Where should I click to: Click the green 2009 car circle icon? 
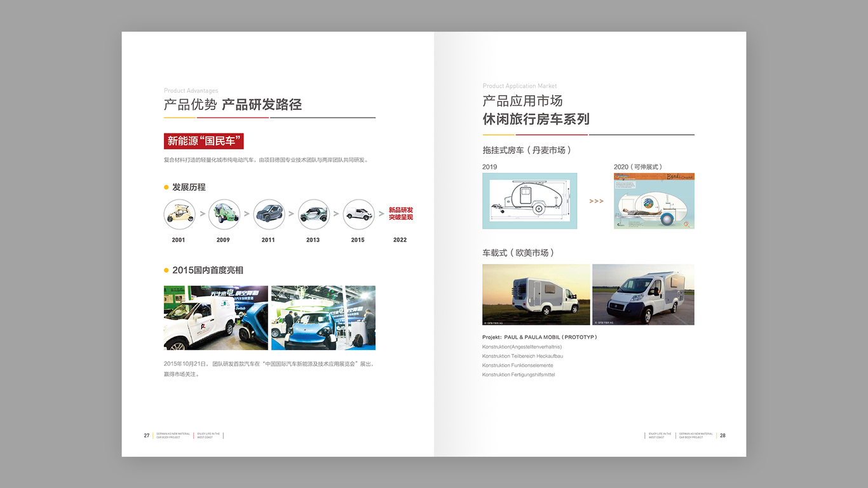coord(224,214)
